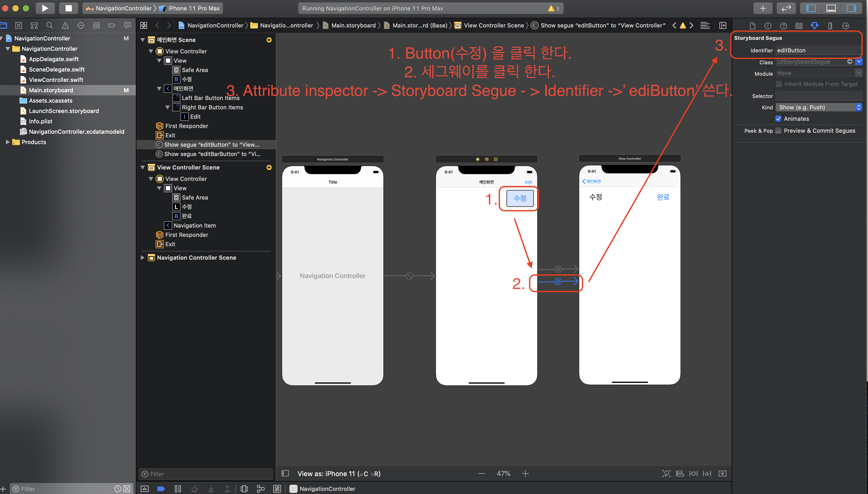
Task: Click the Run (play) button
Action: pos(45,8)
